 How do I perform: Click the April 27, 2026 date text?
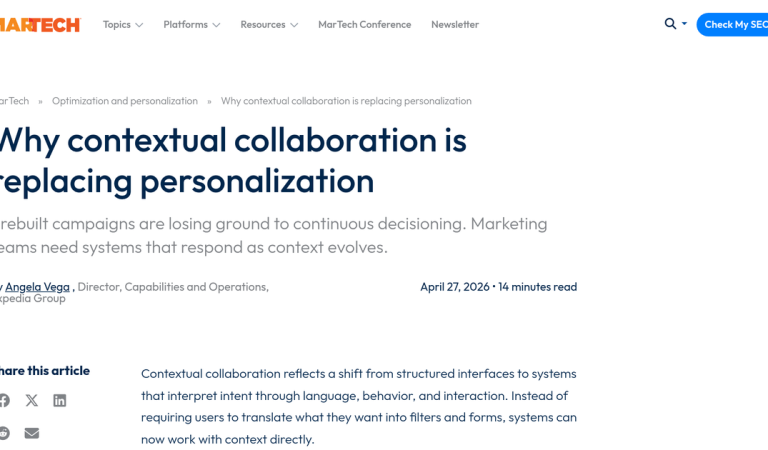tap(455, 287)
